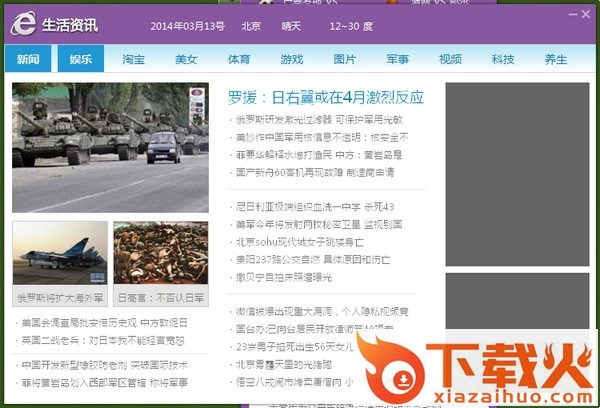Switch to the 游戏 tab
Viewport: 600px width, 408px height.
(292, 60)
